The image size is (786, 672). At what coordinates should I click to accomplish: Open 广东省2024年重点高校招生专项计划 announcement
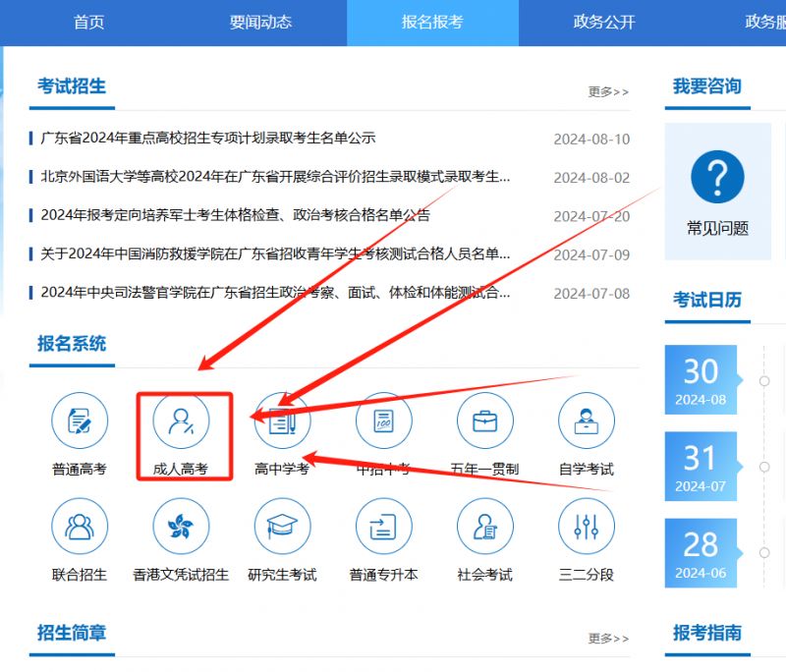(208, 138)
